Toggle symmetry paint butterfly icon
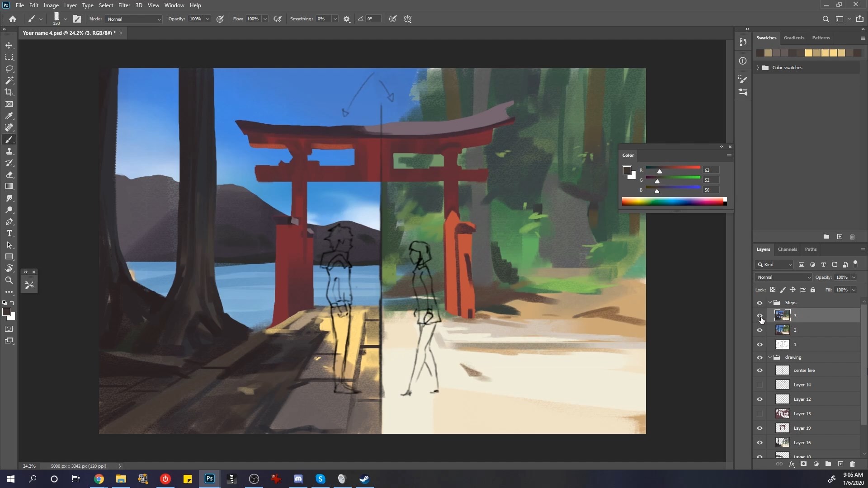 (408, 19)
